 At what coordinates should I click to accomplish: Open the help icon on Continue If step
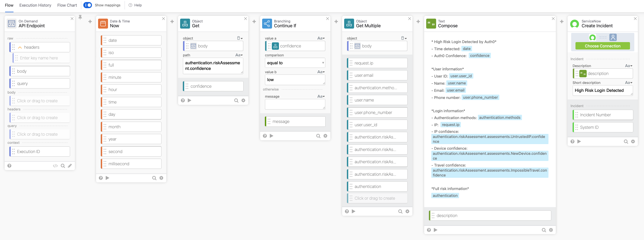(265, 136)
